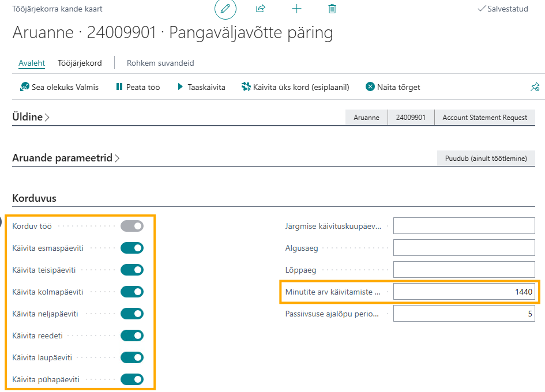Click the plus icon to add new
The height and width of the screenshot is (392, 545).
(x=296, y=9)
